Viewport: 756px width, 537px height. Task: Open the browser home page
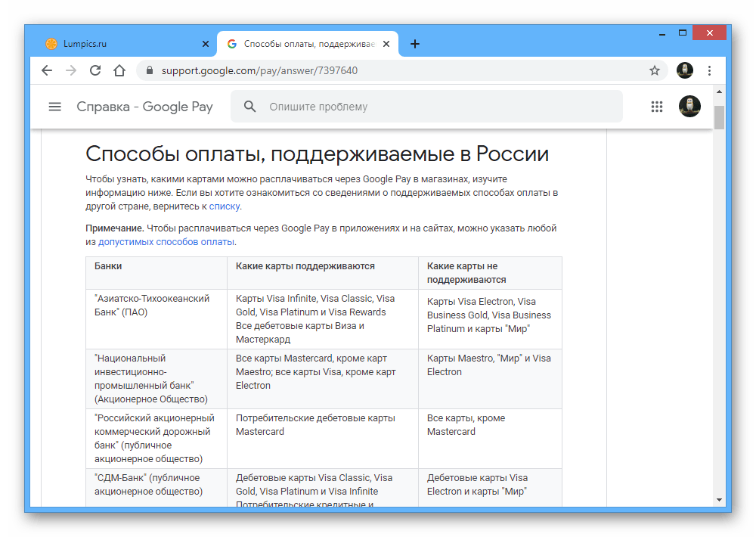pyautogui.click(x=119, y=70)
